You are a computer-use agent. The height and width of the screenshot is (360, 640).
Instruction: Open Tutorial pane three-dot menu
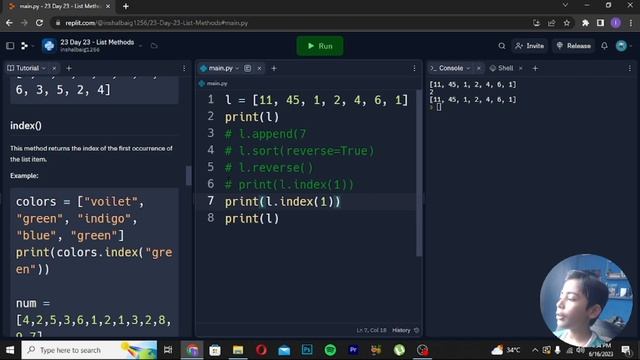click(x=184, y=68)
